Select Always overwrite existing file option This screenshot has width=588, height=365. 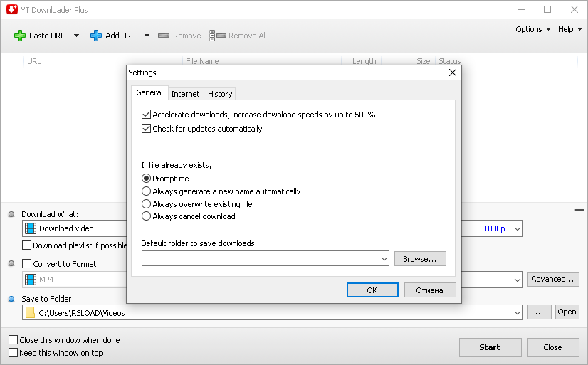pos(147,204)
